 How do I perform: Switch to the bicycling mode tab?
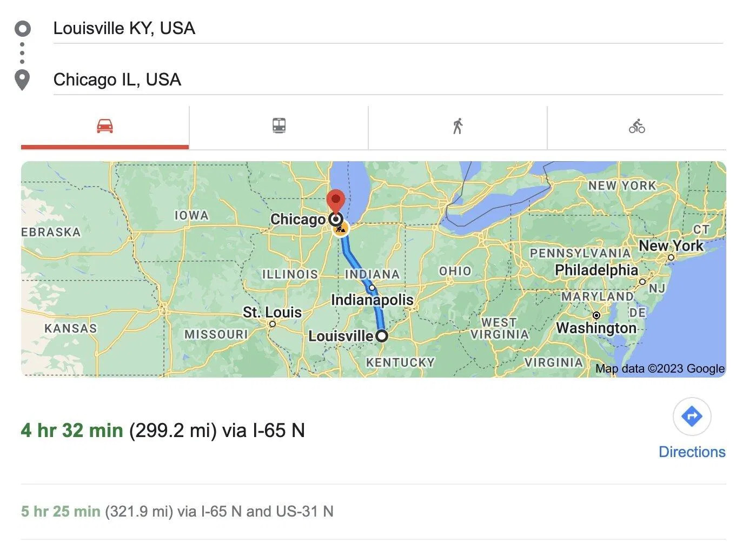coord(636,127)
